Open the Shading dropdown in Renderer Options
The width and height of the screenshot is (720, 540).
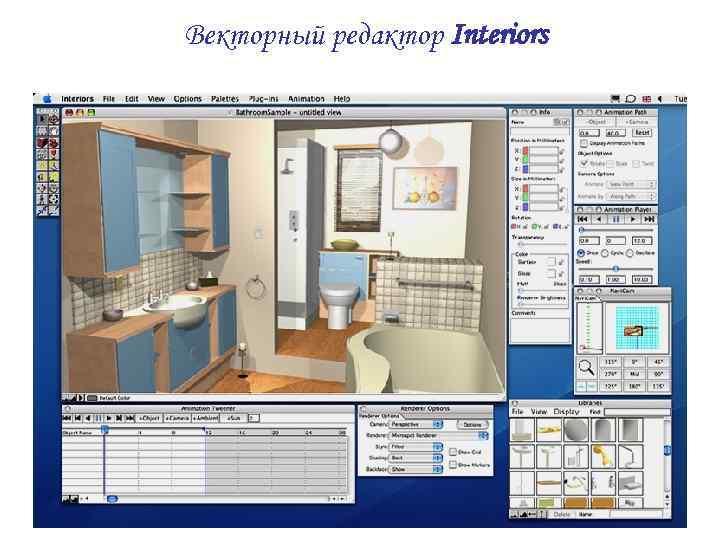click(x=416, y=458)
